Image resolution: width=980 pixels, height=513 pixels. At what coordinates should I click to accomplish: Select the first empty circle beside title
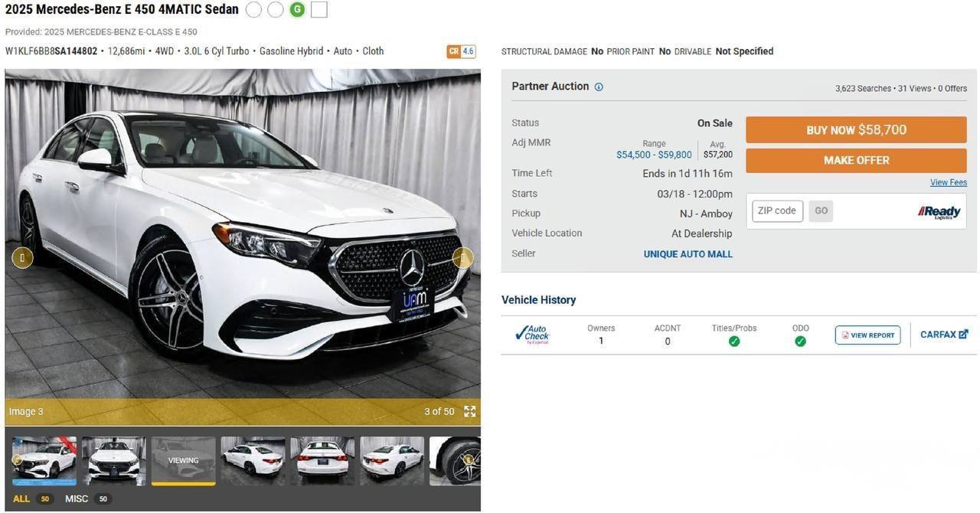pyautogui.click(x=253, y=10)
